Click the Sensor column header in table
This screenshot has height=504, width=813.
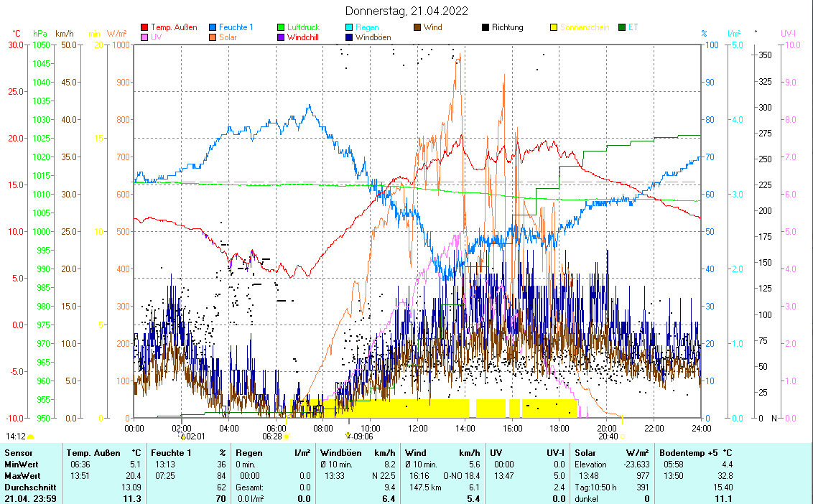[19, 453]
